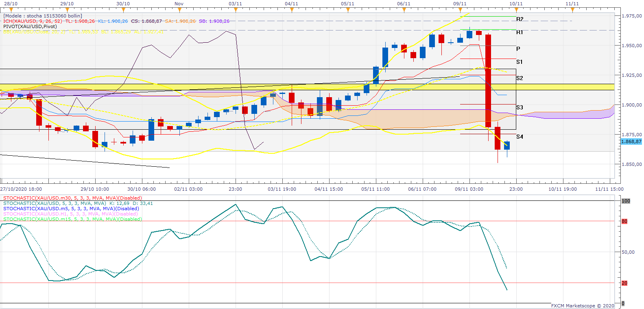Click the orange day marker under 29/10
Viewport: 644px width, 309px height.
[67, 9]
